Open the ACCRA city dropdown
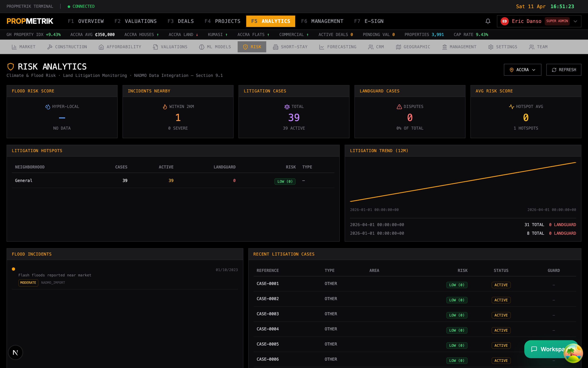This screenshot has height=368, width=588. coord(522,70)
